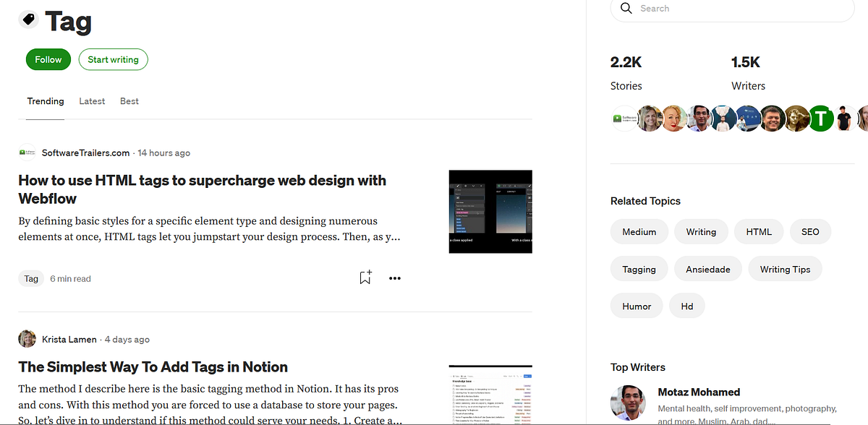The image size is (868, 425).
Task: Click the tag icon beside the Tag heading
Action: click(x=28, y=20)
